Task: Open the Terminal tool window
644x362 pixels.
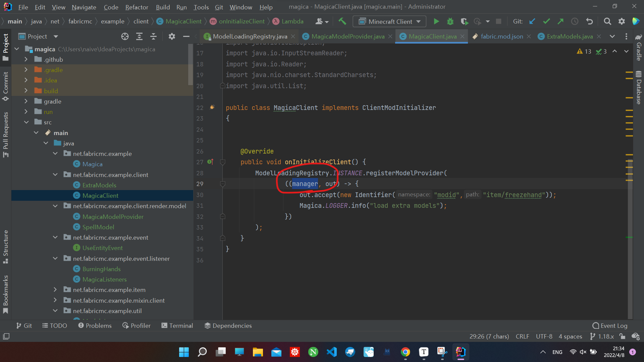Action: coord(177,325)
